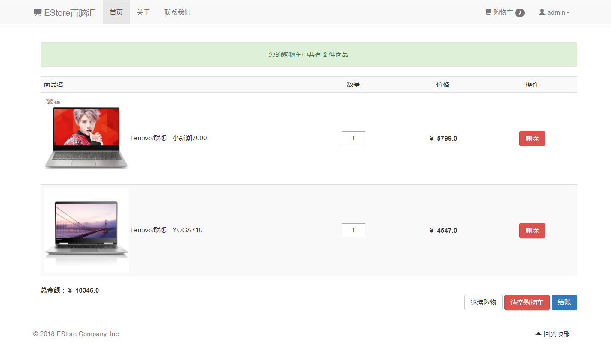Delete YOGA710 with its 删除 button
This screenshot has width=611, height=364.
(532, 231)
